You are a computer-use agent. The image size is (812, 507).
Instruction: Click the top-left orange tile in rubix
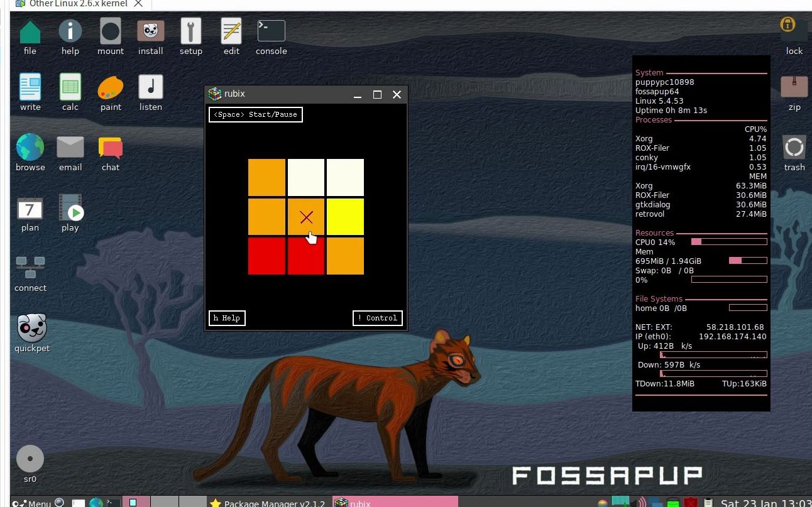[x=267, y=178]
